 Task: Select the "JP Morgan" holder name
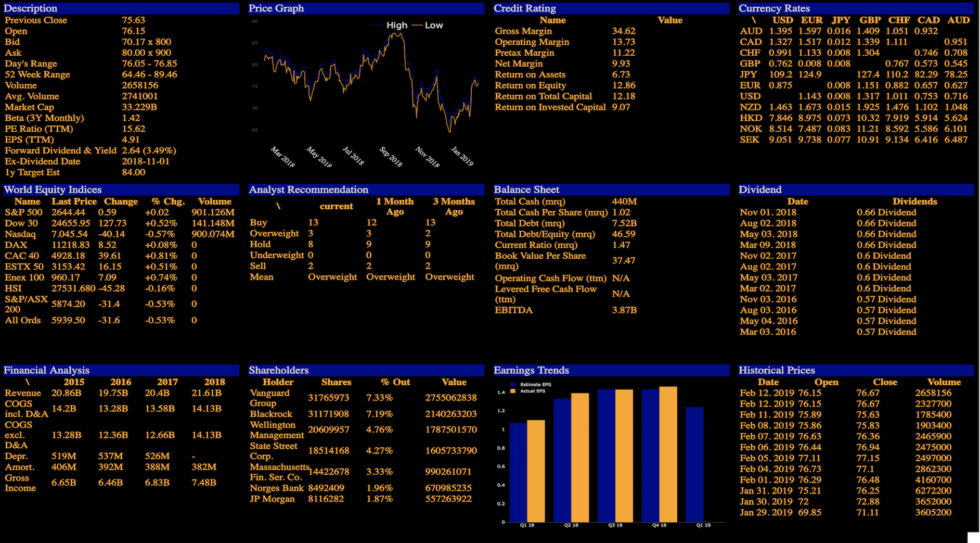[272, 499]
